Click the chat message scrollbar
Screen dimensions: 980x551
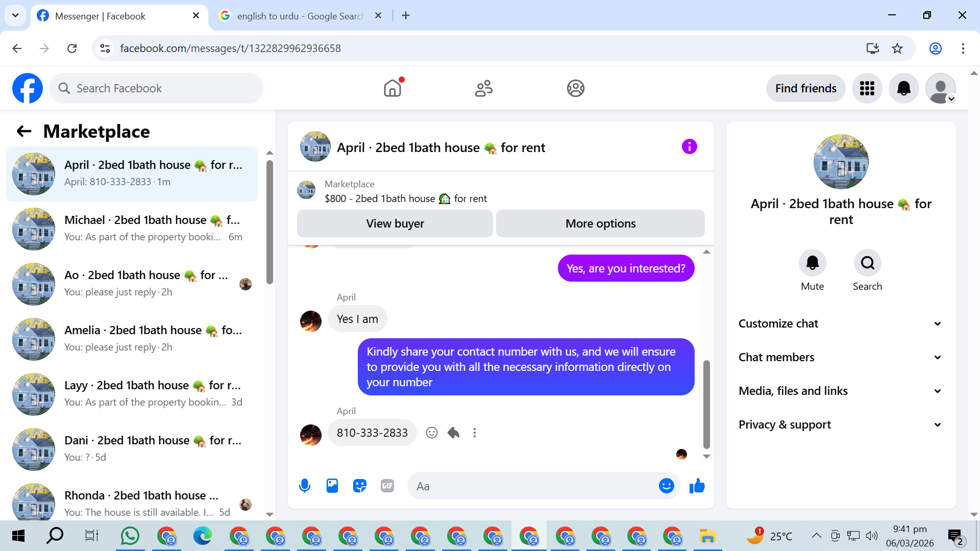(706, 403)
